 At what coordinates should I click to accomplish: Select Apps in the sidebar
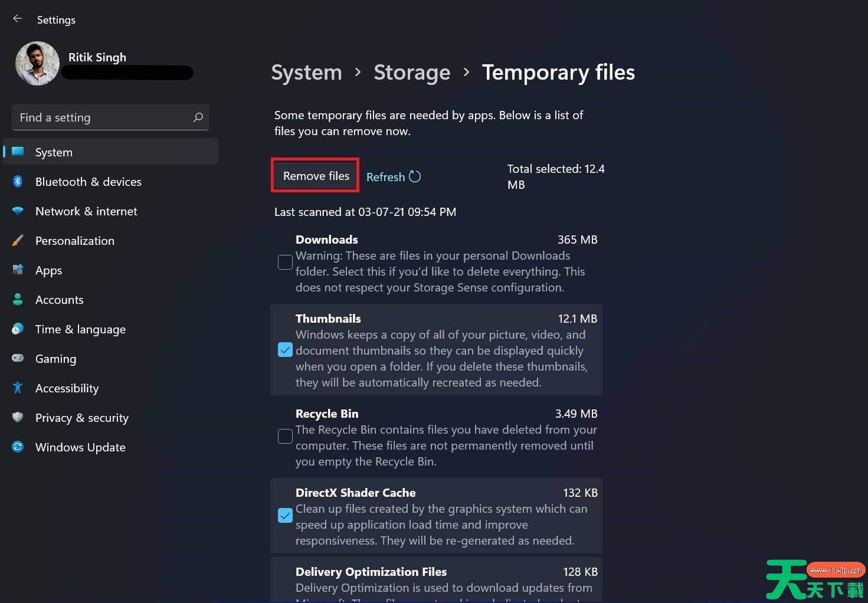coord(111,270)
